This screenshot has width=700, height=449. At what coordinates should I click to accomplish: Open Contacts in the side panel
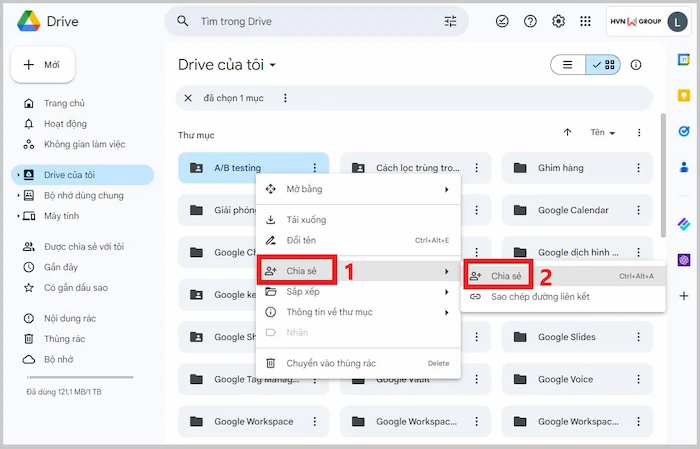click(683, 167)
